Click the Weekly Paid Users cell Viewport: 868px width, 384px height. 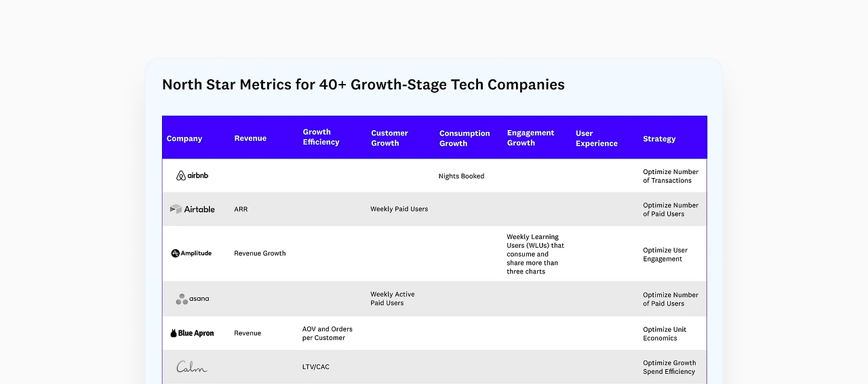click(399, 209)
